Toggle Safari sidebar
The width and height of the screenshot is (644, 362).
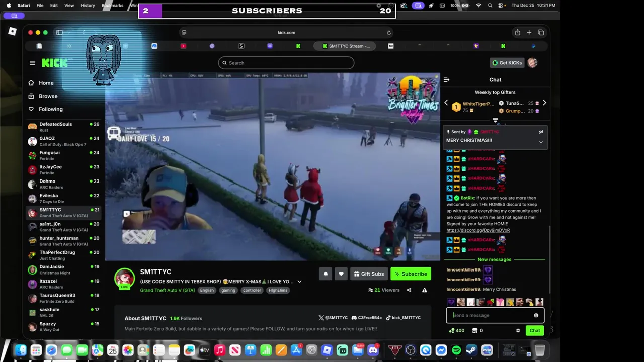pos(59,33)
